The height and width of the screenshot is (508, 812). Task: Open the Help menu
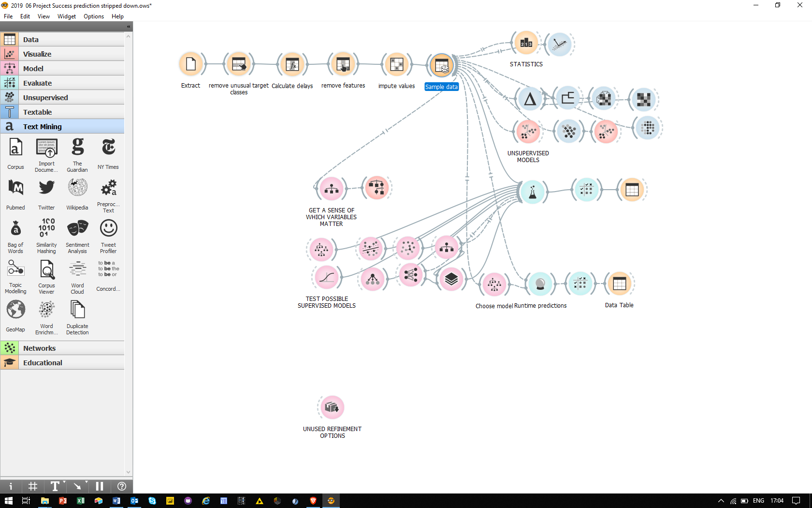pyautogui.click(x=117, y=16)
